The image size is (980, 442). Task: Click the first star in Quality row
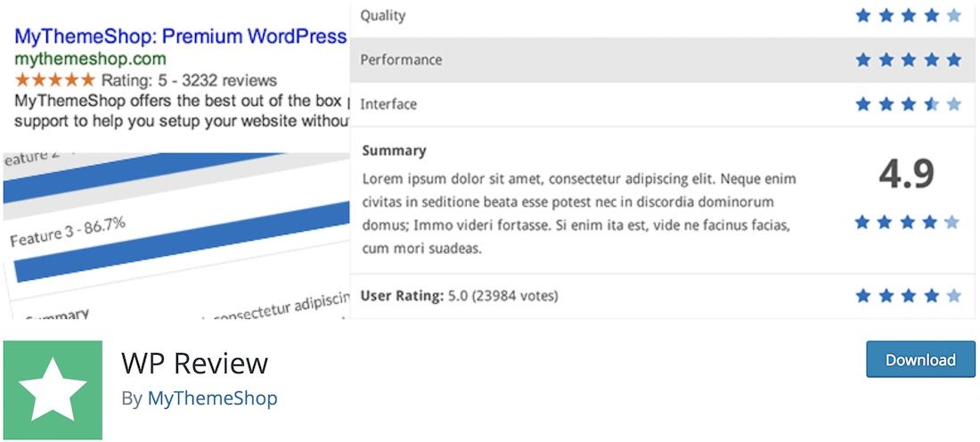pos(863,16)
